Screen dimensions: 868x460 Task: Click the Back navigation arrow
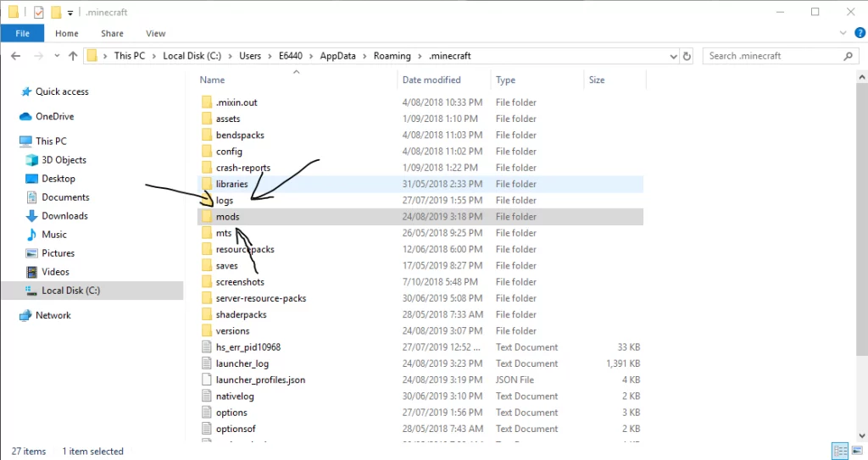click(16, 56)
